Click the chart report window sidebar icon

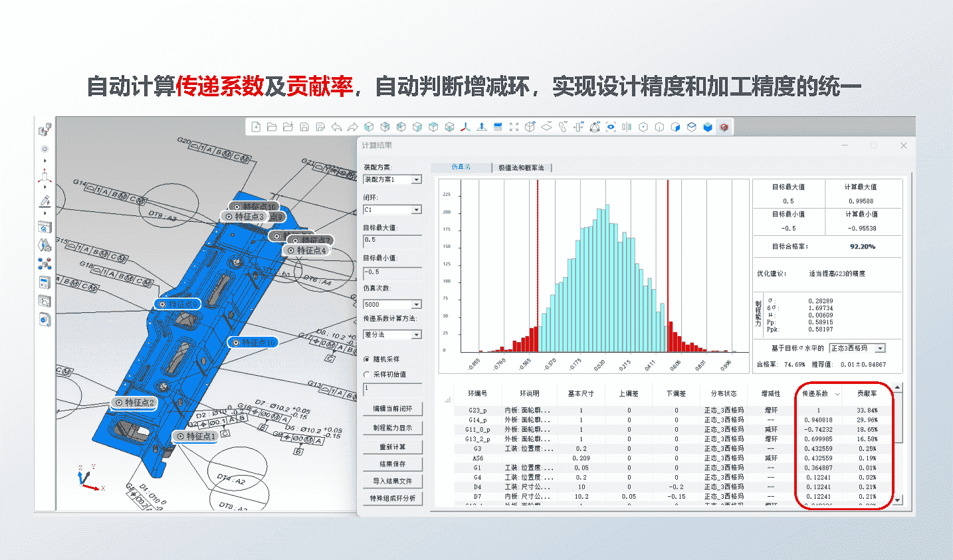click(45, 301)
